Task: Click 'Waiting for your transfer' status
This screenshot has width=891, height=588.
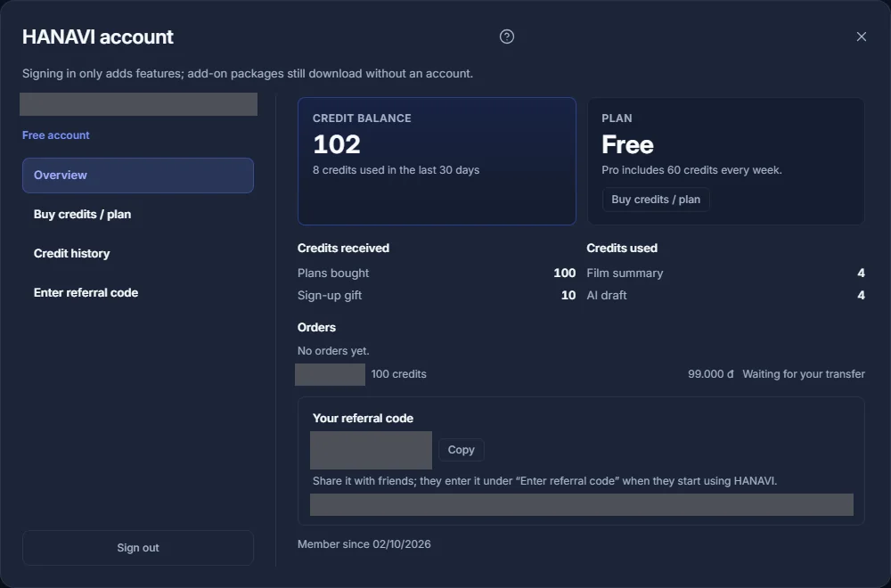Action: (x=804, y=374)
